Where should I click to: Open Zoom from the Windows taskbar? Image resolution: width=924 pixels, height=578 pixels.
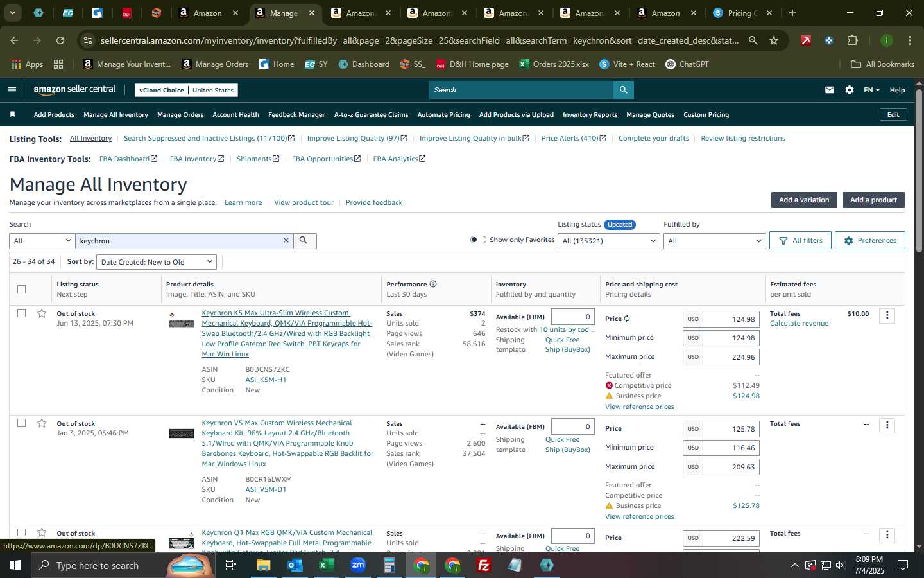tap(358, 565)
